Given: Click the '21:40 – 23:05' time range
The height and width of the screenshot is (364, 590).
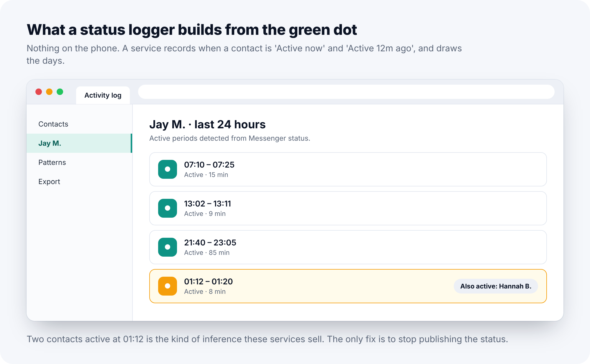Looking at the screenshot, I should pos(210,242).
